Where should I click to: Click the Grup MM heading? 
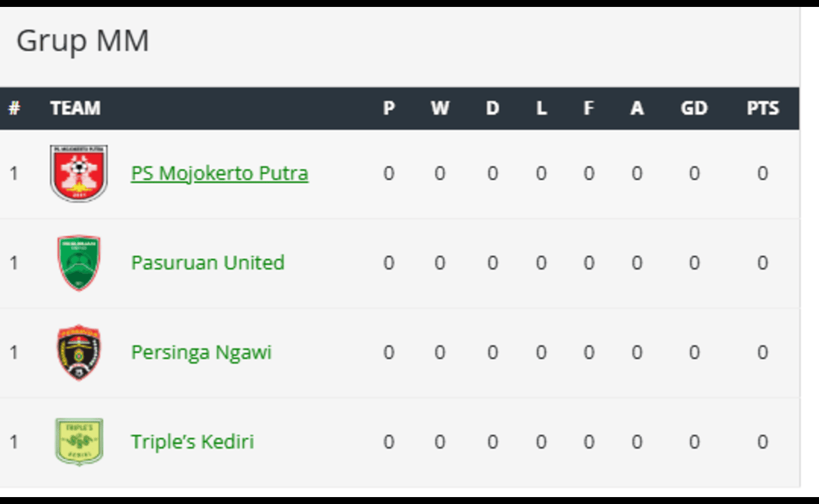point(83,42)
